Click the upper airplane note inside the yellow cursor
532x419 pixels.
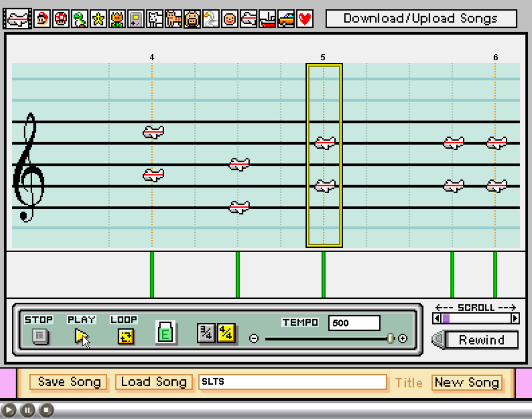click(326, 143)
